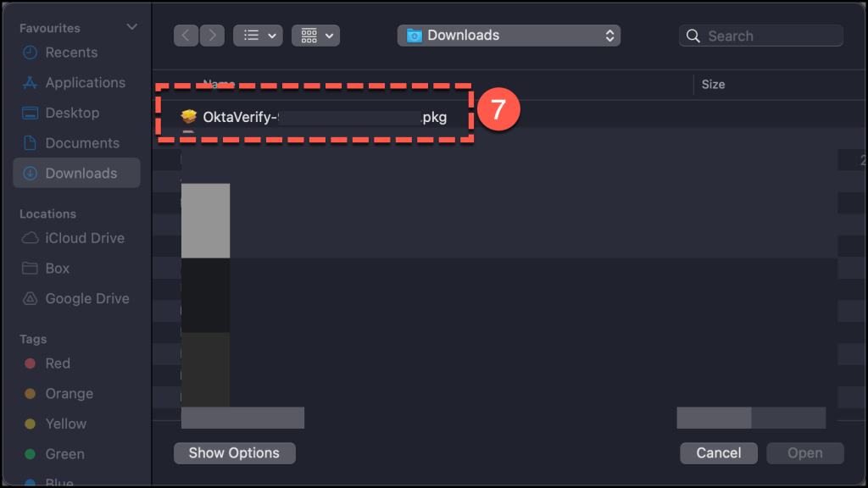Open Google Drive location

[x=87, y=299]
